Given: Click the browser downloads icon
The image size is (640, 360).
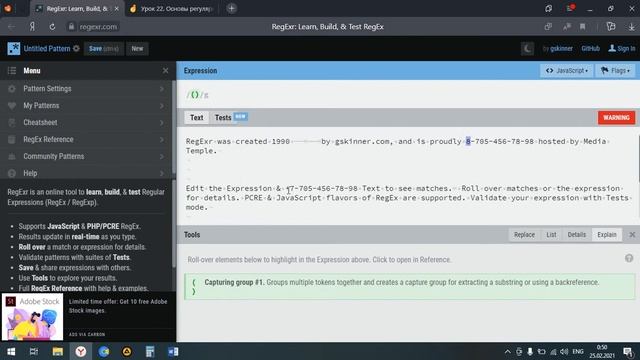Looking at the screenshot, I should click(x=631, y=27).
